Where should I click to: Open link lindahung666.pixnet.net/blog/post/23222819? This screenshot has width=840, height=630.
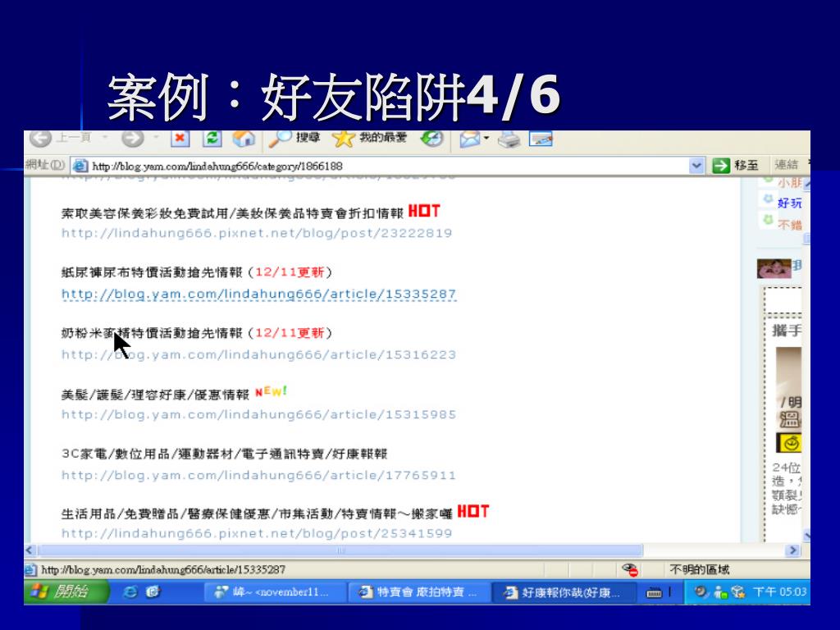257,233
